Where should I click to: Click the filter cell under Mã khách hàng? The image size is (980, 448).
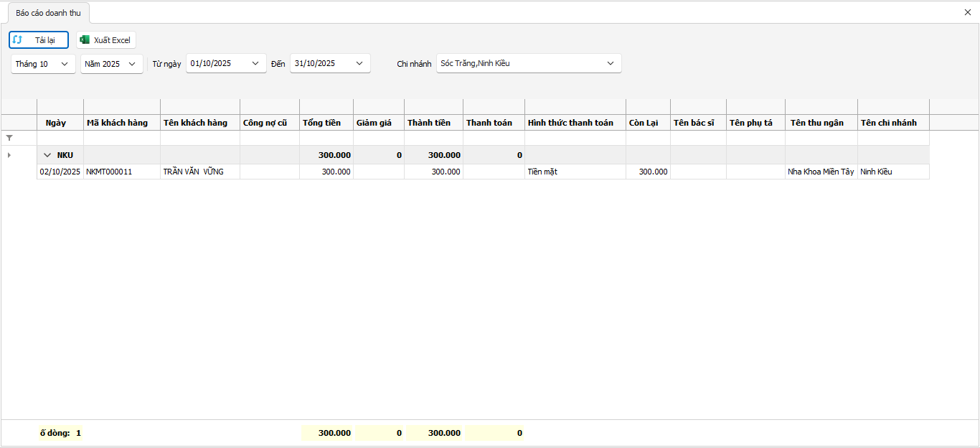[x=122, y=137]
